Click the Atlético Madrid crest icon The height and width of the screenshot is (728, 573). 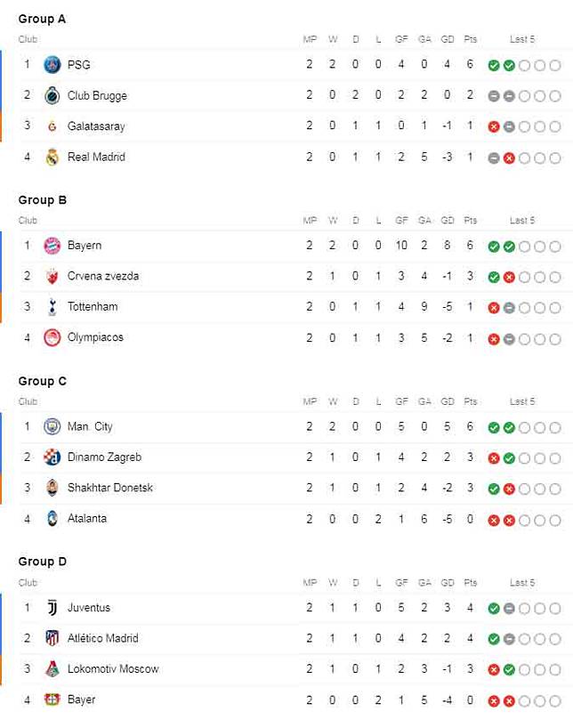[52, 638]
